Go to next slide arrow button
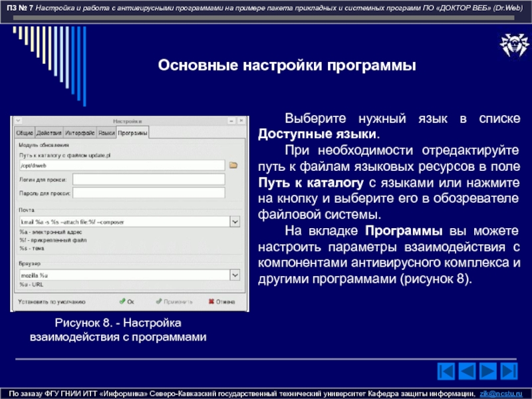Screen dimensions: 532x399 pyautogui.click(x=488, y=371)
